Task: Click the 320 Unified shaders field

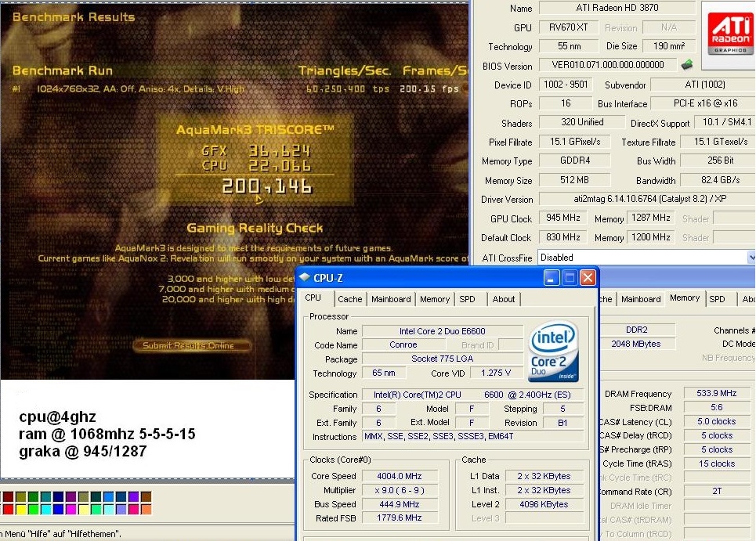Action: (582, 122)
